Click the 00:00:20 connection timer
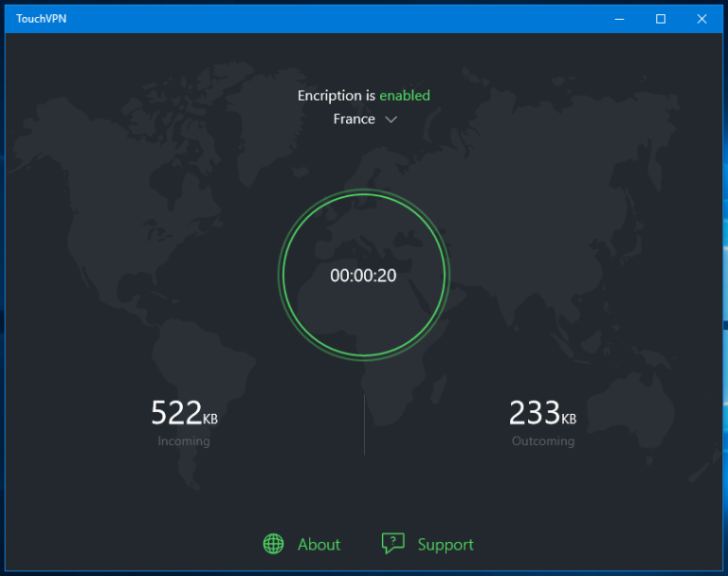The height and width of the screenshot is (576, 728). (x=363, y=276)
